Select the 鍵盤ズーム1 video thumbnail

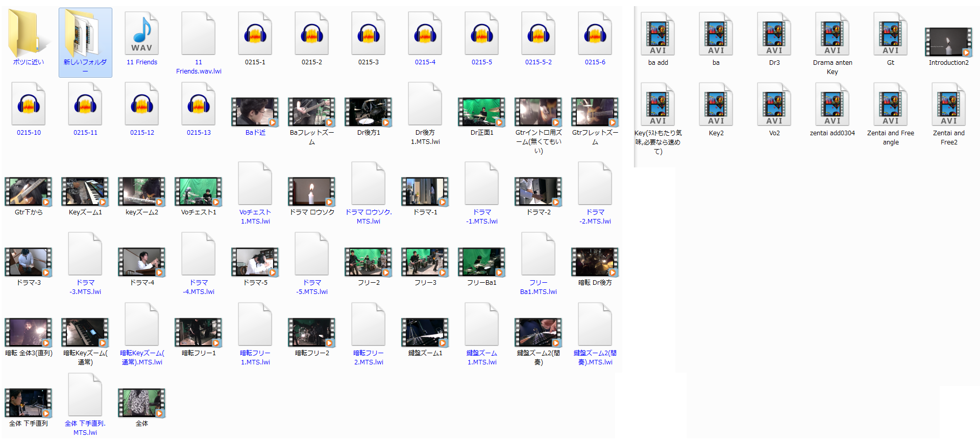425,332
